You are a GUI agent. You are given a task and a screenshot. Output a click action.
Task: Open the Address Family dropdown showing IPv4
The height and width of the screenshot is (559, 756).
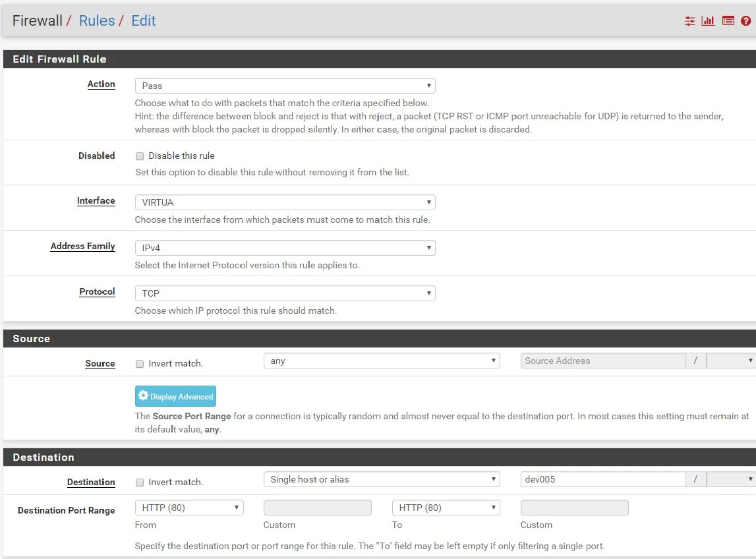tap(285, 248)
